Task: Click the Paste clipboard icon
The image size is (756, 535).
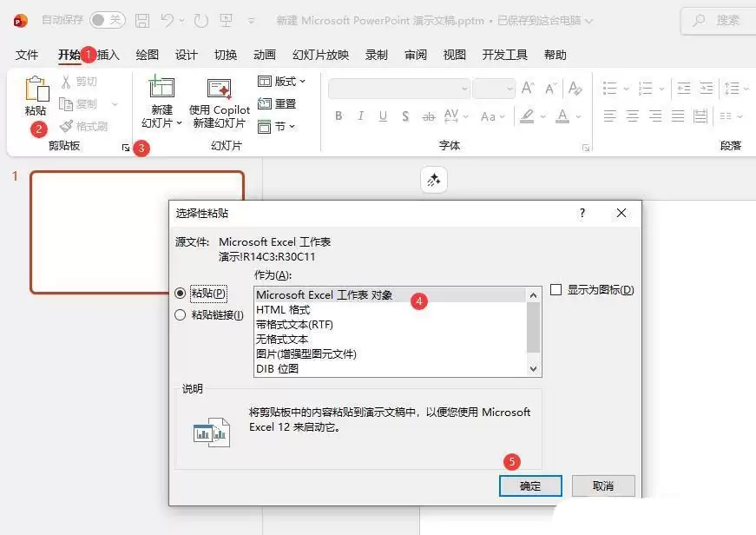Action: coord(36,89)
